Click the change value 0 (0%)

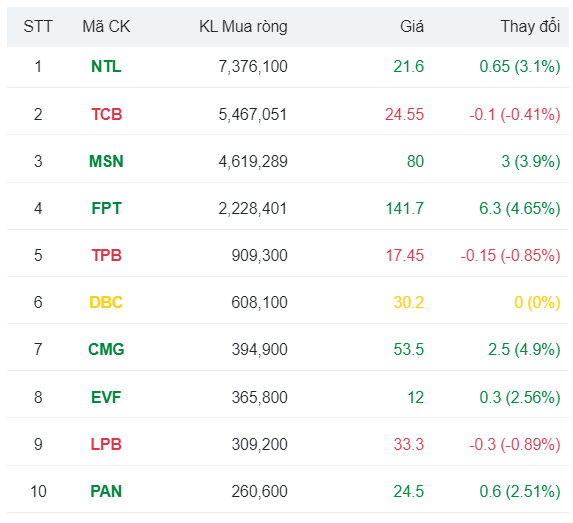pyautogui.click(x=537, y=302)
